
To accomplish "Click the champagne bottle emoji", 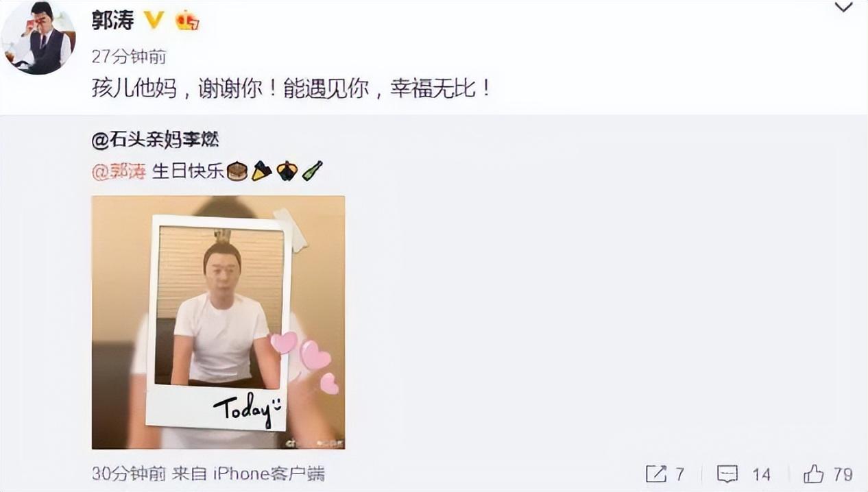I will coord(312,171).
